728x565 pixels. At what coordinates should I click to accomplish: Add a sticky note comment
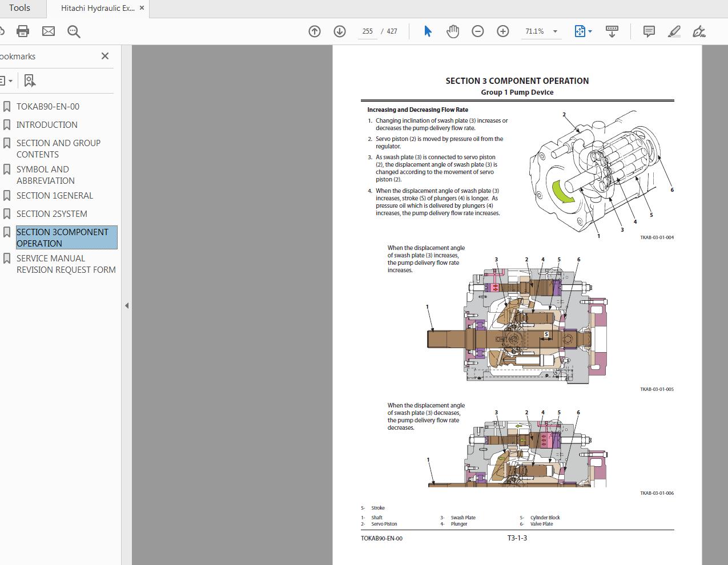[x=649, y=31]
